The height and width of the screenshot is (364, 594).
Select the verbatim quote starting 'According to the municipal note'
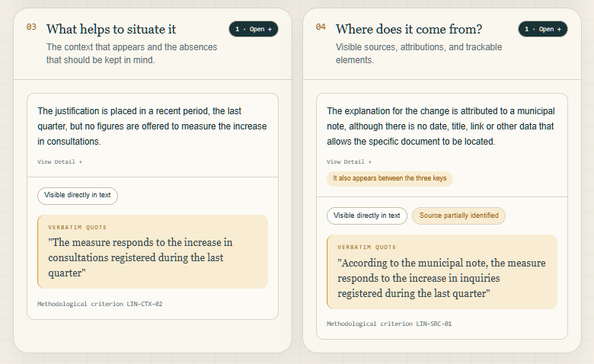coord(442,272)
